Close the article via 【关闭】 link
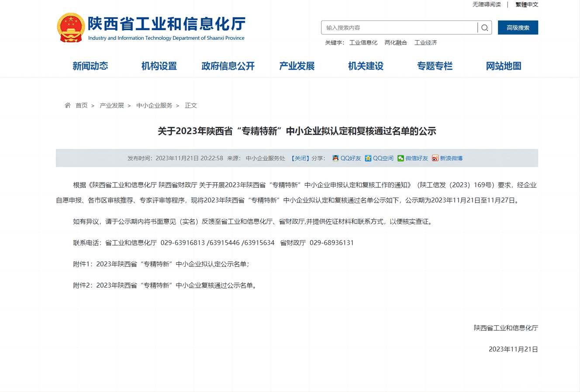The image size is (580, 392). [x=300, y=158]
